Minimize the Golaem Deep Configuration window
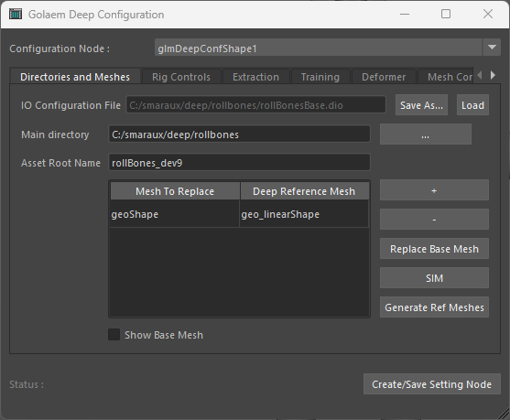The height and width of the screenshot is (420, 510). tap(405, 14)
